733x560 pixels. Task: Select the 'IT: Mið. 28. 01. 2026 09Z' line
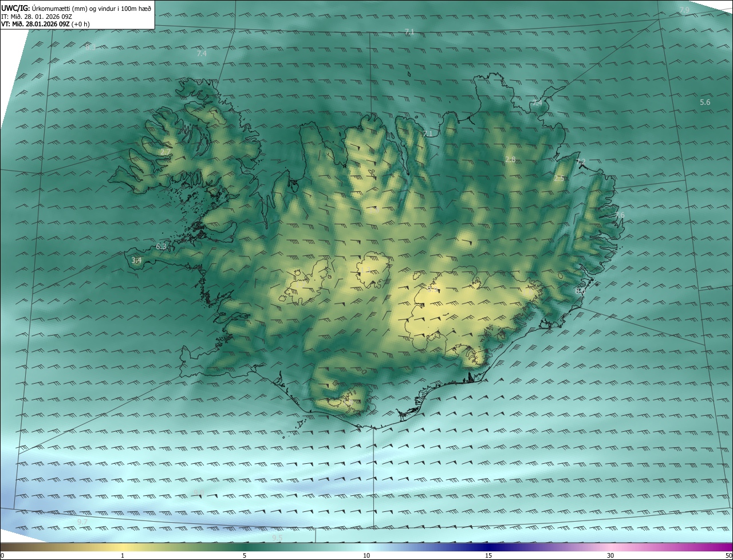click(x=37, y=17)
